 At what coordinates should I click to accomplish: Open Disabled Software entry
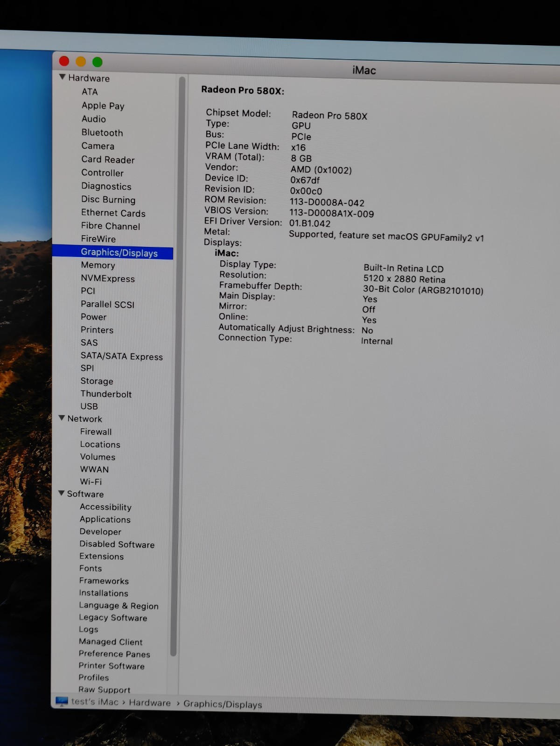[x=117, y=544]
